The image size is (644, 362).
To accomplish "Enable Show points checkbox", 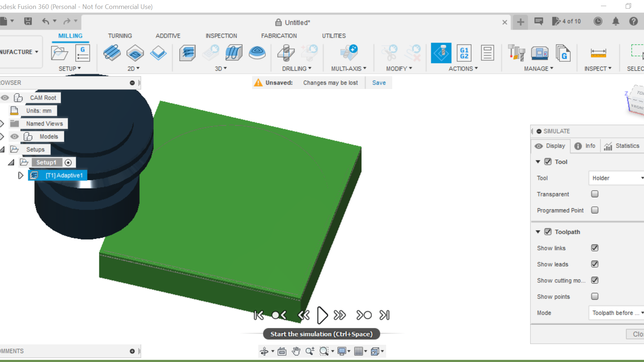I will pos(595,296).
